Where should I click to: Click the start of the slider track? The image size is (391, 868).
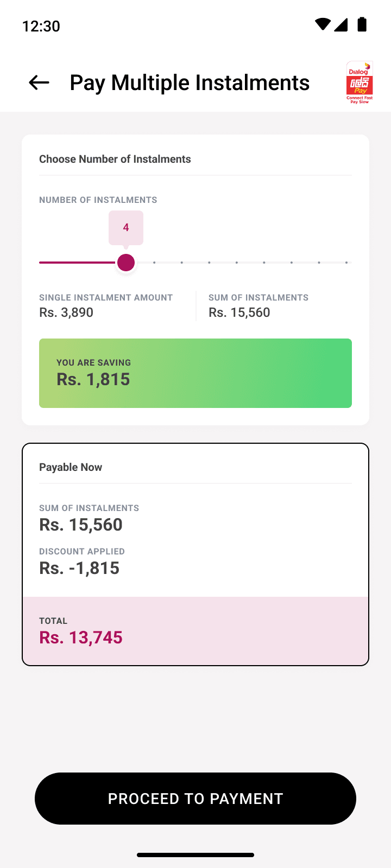click(41, 263)
